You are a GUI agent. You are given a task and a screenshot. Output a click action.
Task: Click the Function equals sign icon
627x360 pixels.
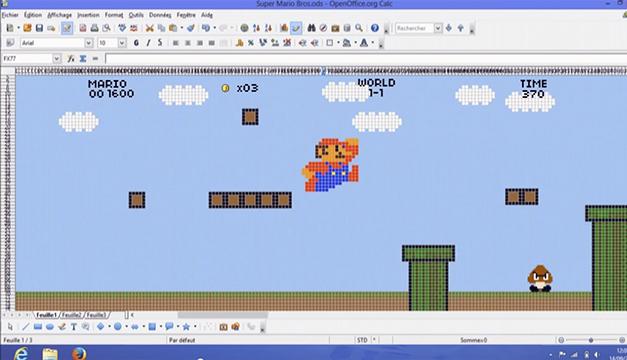(x=95, y=59)
